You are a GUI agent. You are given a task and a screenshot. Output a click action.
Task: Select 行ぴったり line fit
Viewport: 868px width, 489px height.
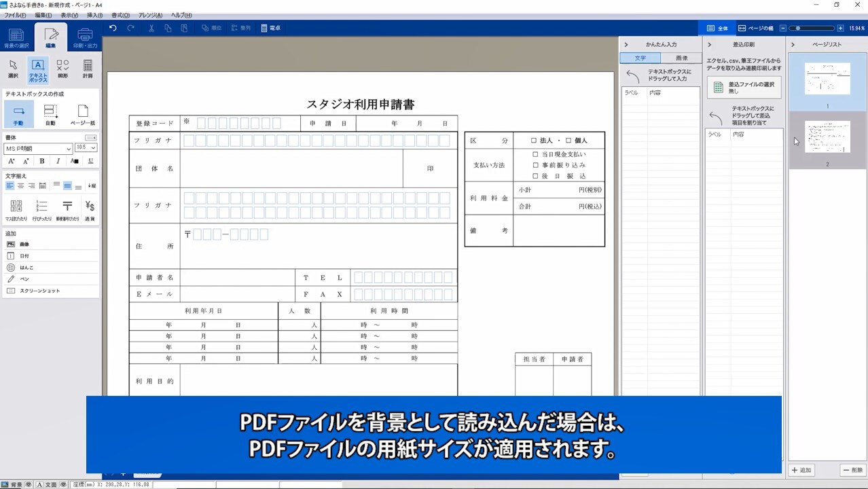pos(41,211)
